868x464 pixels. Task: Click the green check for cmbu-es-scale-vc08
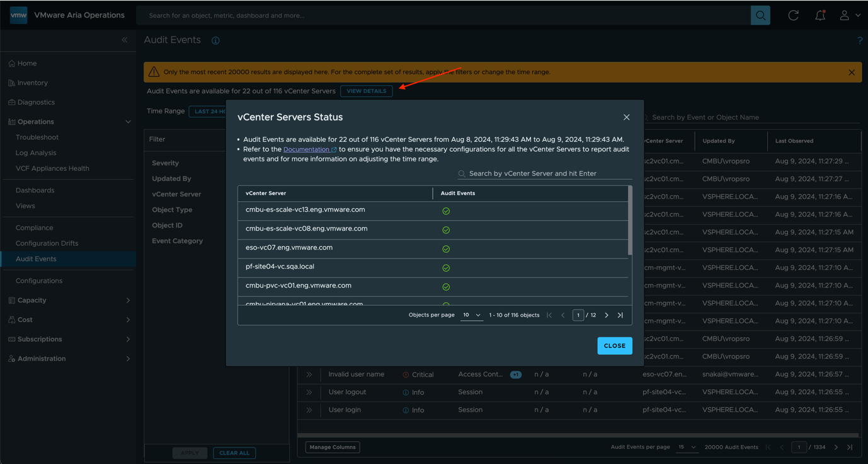pos(446,230)
